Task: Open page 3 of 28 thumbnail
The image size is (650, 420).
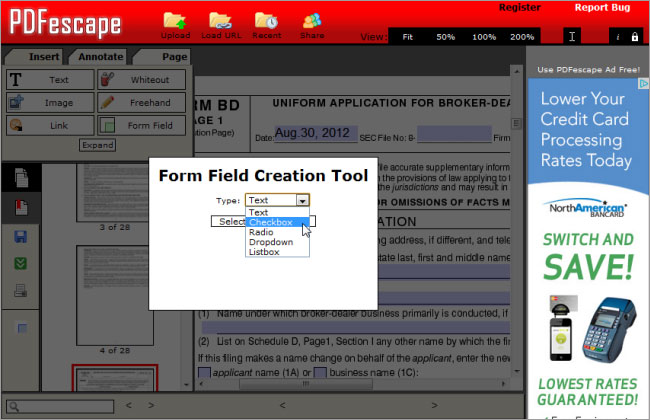Action: (115, 193)
